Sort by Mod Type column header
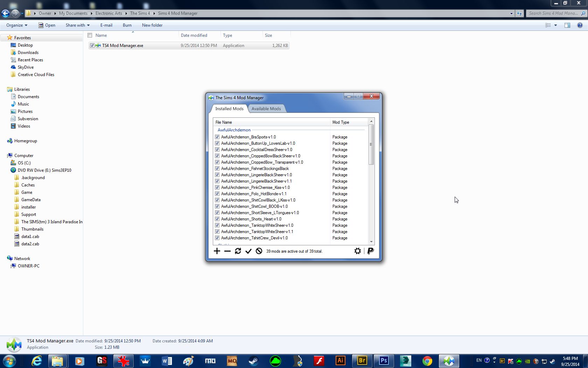This screenshot has height=368, width=588. pos(349,122)
